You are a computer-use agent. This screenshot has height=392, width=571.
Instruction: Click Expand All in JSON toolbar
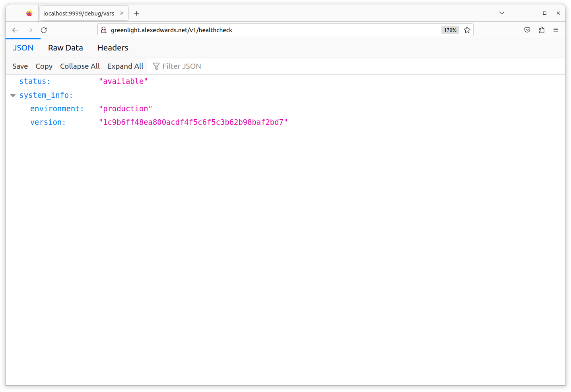tap(125, 66)
